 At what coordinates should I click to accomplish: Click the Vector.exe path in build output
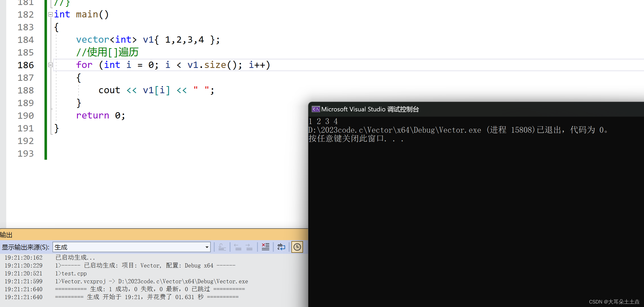pos(183,281)
